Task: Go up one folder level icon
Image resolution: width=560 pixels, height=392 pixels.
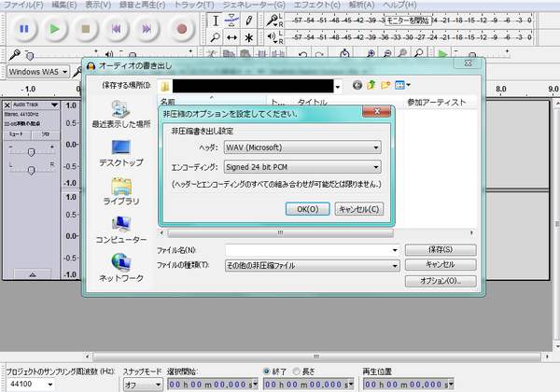Action: (371, 85)
